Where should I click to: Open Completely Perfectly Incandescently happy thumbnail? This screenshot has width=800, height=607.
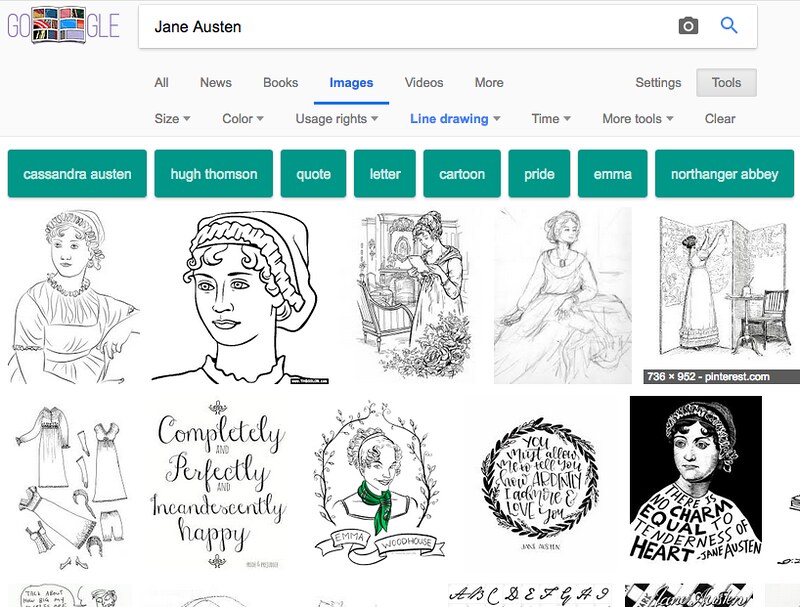point(218,484)
